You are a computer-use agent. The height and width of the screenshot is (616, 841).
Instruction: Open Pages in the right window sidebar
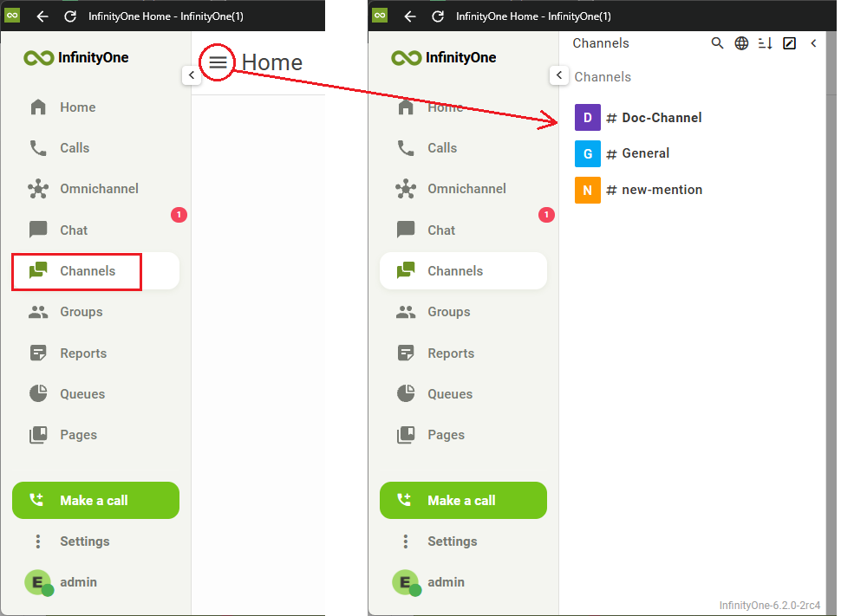click(463, 435)
